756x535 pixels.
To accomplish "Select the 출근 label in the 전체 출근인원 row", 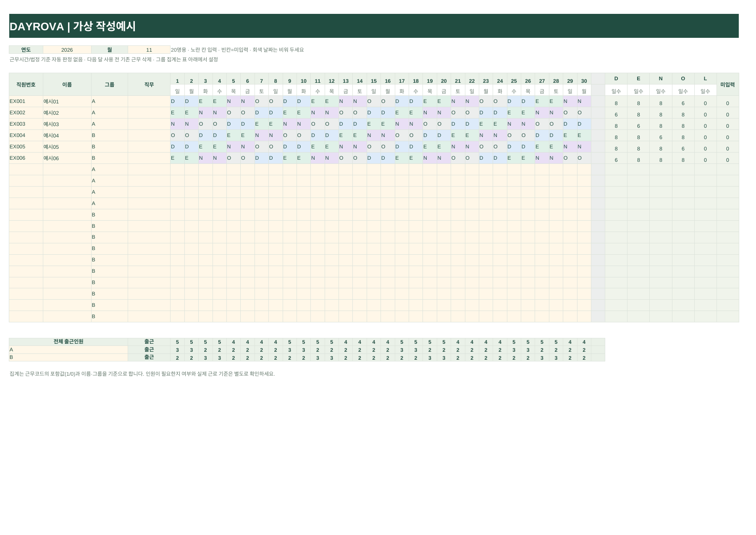I will click(x=149, y=342).
